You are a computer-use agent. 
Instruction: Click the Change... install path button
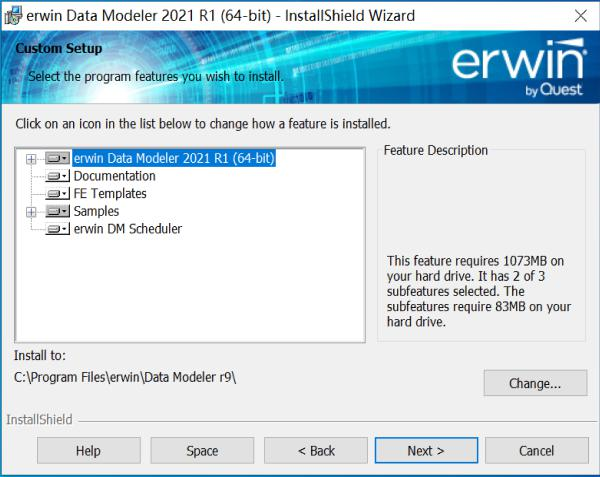(x=535, y=383)
